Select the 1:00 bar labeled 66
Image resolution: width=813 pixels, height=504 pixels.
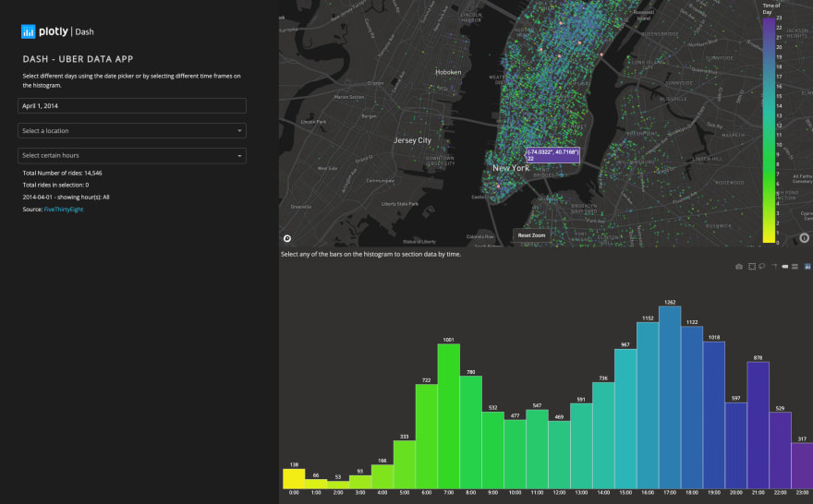coord(316,484)
